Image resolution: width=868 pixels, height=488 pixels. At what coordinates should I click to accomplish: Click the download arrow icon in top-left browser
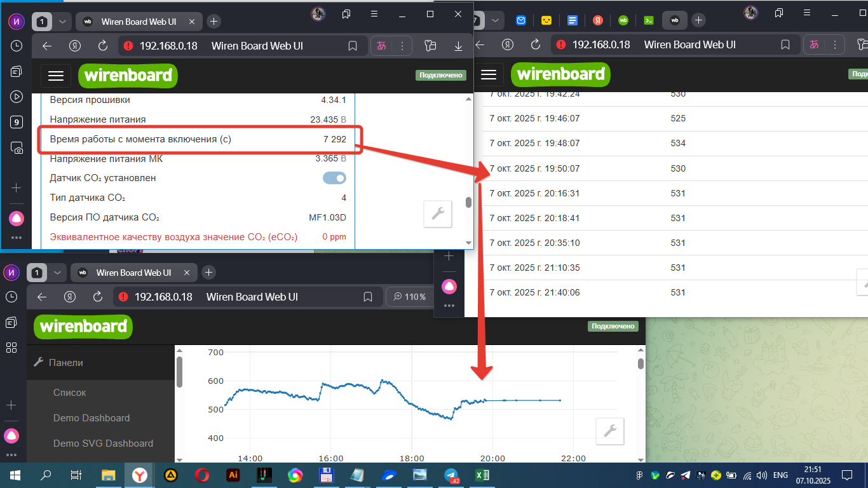click(458, 46)
